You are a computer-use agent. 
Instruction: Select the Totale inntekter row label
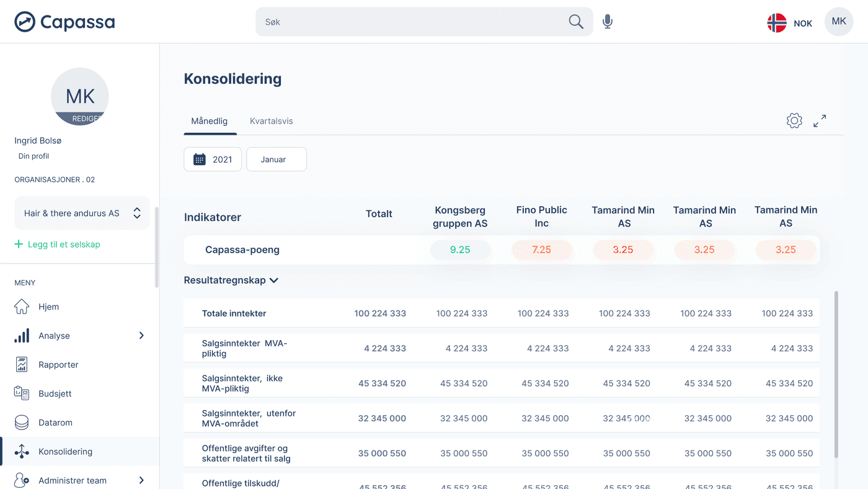coord(234,313)
